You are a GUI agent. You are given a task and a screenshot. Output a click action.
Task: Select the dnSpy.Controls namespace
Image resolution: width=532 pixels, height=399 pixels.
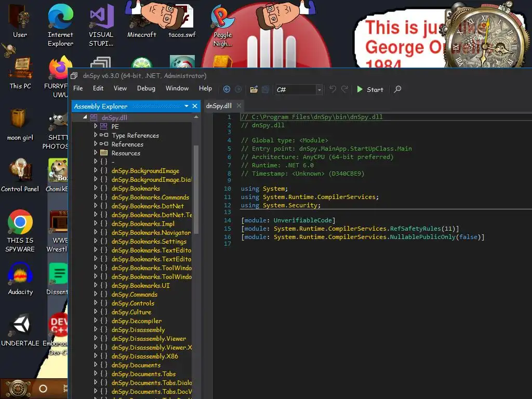pyautogui.click(x=132, y=303)
